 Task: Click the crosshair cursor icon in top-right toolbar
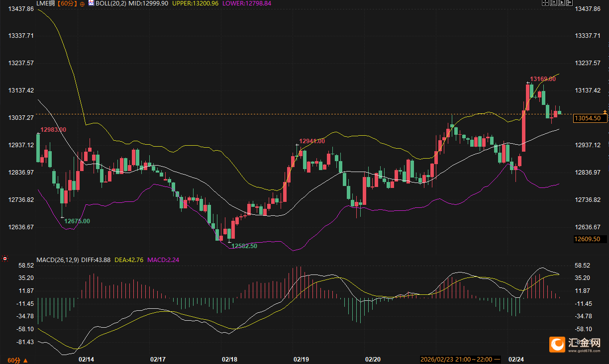tap(545, 3)
